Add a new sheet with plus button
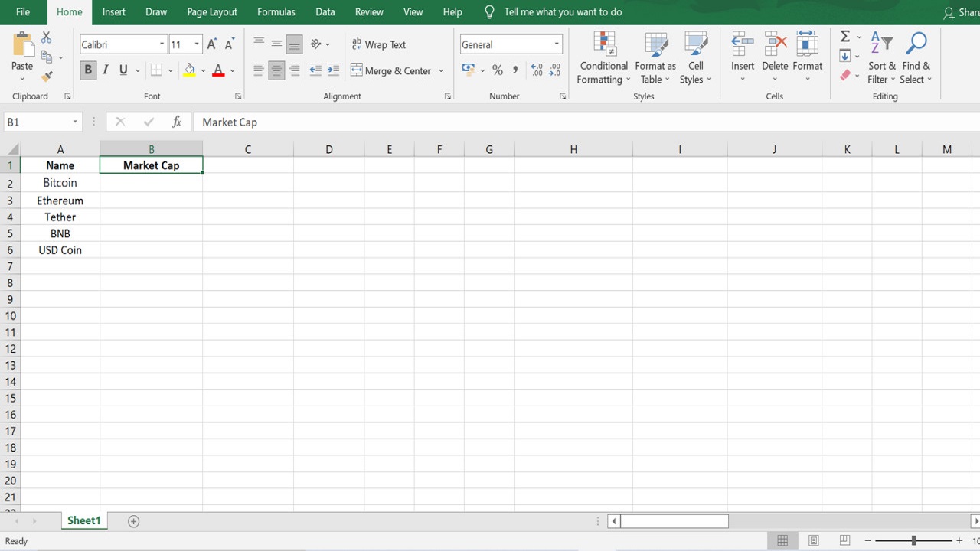980x551 pixels. coord(133,521)
